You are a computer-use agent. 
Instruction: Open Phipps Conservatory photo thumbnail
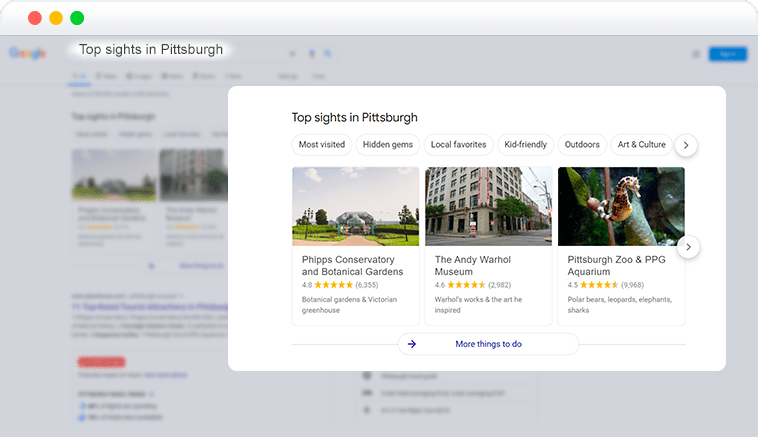[x=356, y=206]
